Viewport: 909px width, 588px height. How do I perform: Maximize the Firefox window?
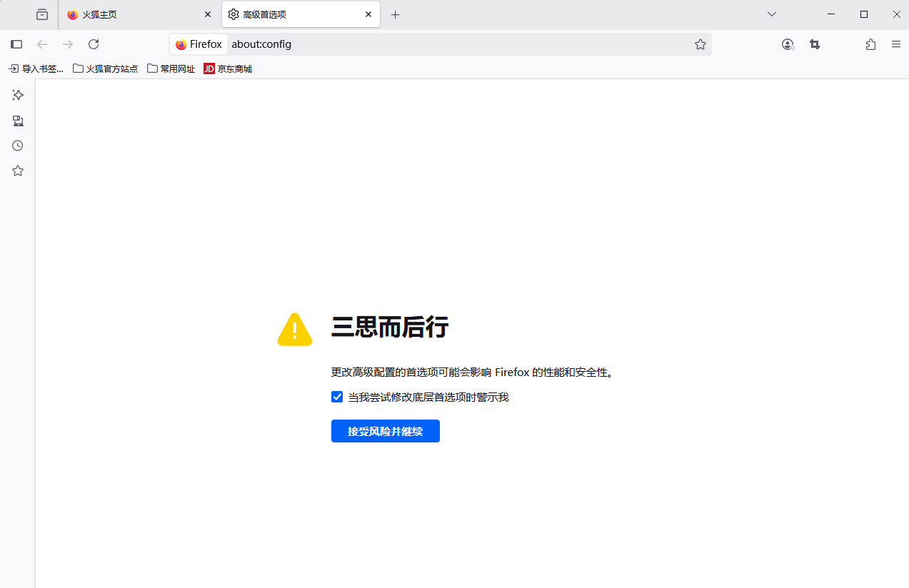point(864,14)
